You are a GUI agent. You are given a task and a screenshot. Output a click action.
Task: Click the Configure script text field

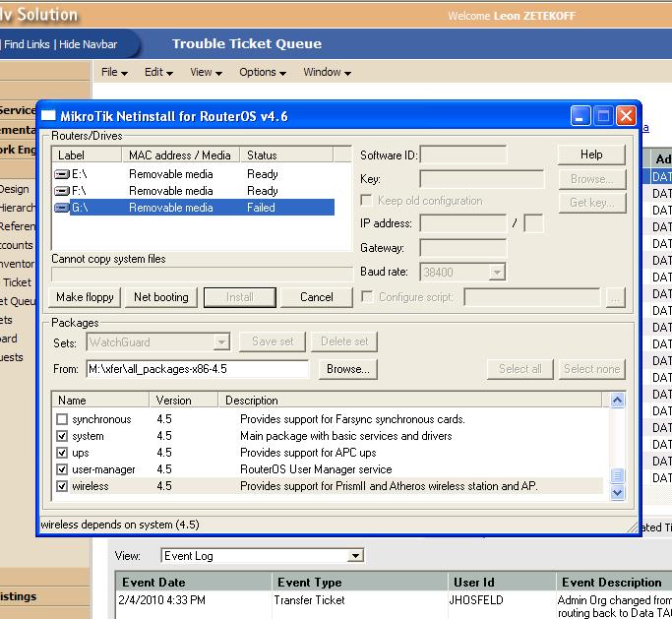(x=532, y=297)
